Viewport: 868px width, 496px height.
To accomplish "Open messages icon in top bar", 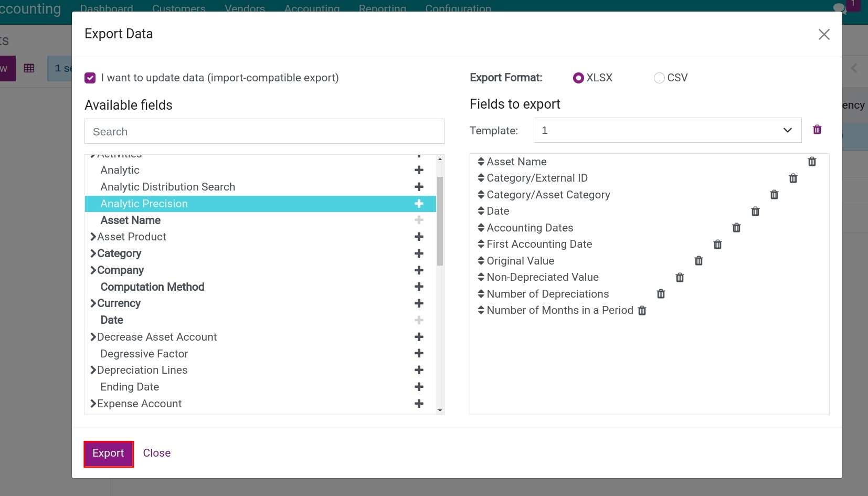I will pyautogui.click(x=840, y=8).
